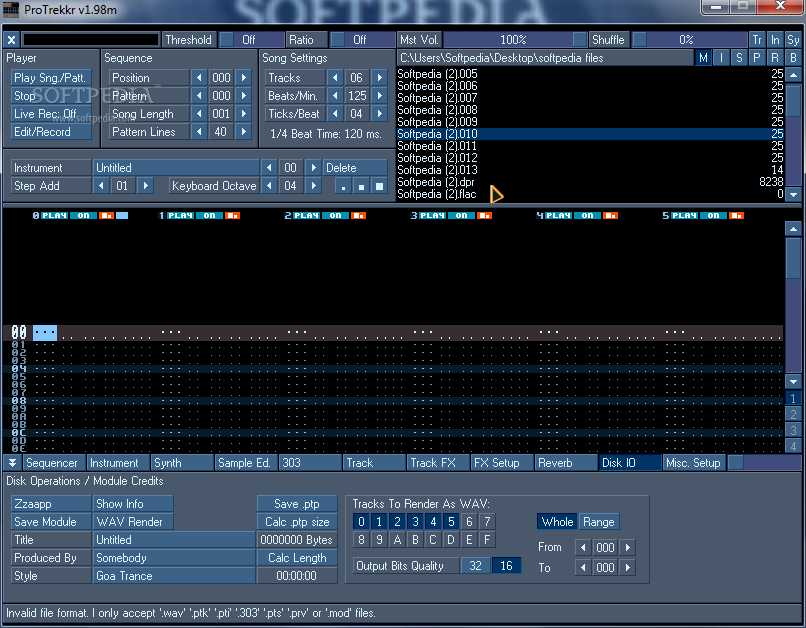806x628 pixels.
Task: Select next instrument with right arrow
Action: coord(313,168)
